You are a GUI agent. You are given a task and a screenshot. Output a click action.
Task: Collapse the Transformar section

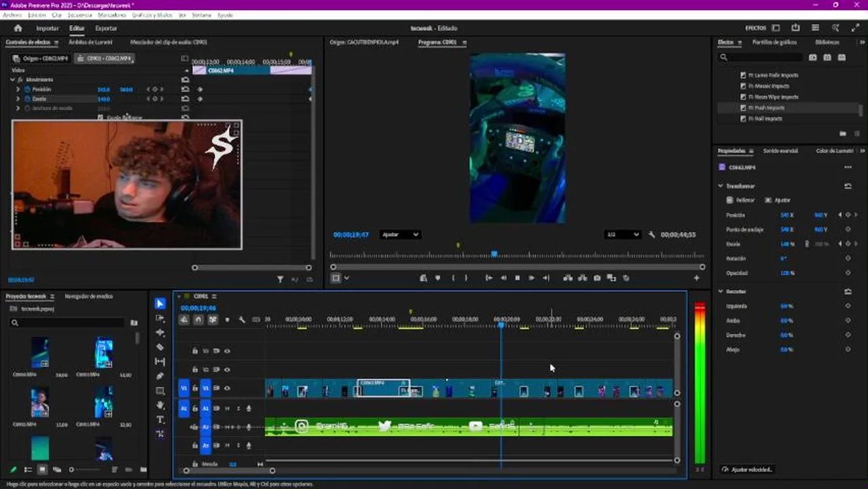pos(721,185)
